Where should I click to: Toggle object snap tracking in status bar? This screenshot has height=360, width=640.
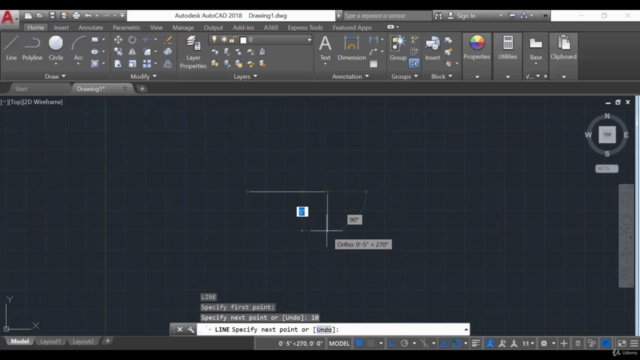pyautogui.click(x=444, y=343)
